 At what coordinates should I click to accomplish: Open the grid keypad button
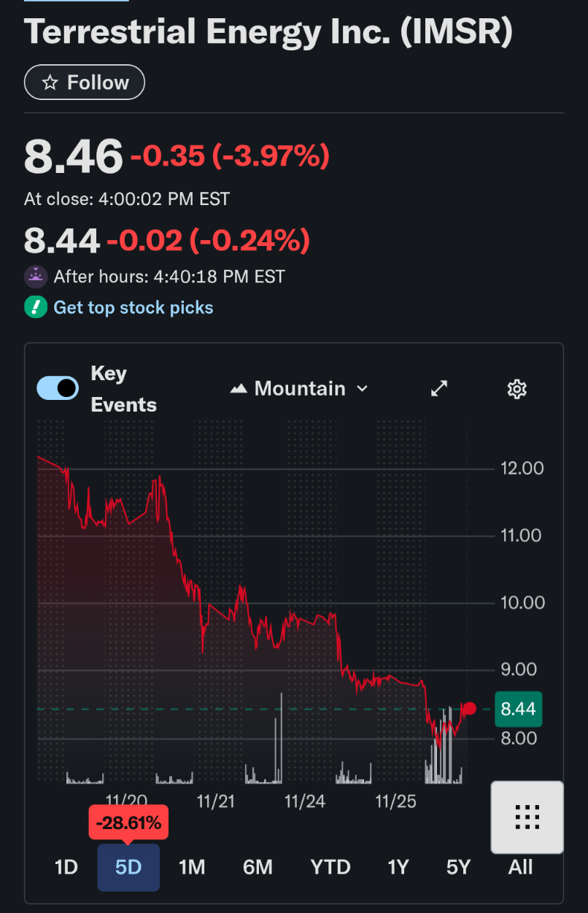[x=527, y=817]
